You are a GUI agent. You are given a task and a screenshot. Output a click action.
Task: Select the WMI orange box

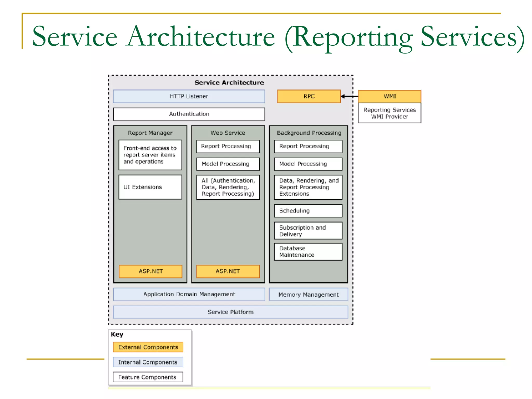pos(390,96)
